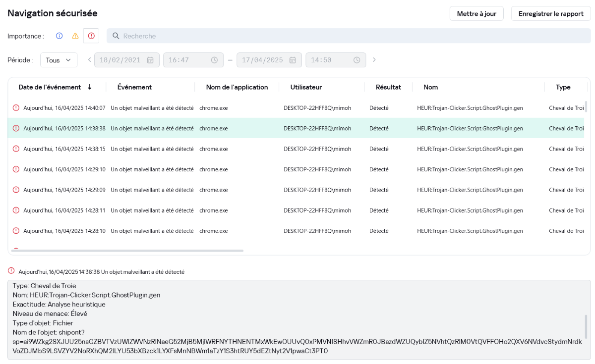Click 'Type: Cheval de Troie' detail line
This screenshot has width=595, height=364.
pyautogui.click(x=45, y=286)
